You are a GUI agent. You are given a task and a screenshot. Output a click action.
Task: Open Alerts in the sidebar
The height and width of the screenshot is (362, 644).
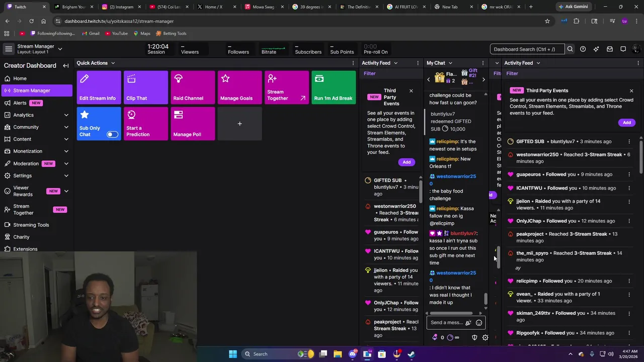coord(36,103)
